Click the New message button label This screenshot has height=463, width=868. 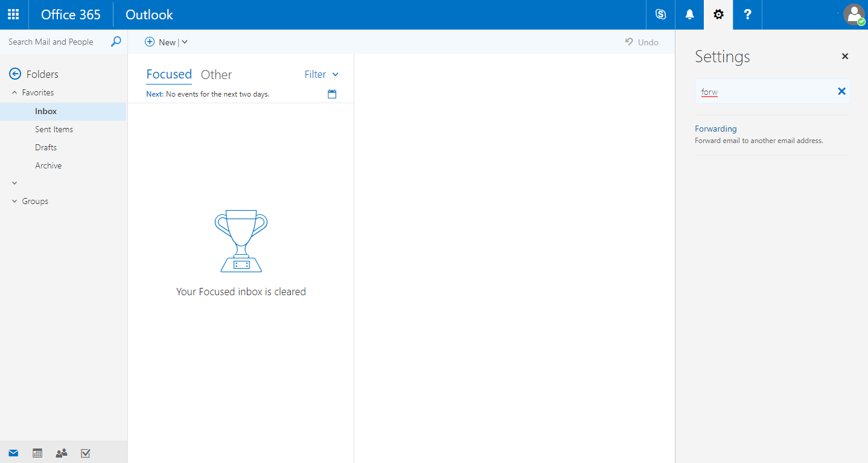pos(167,42)
